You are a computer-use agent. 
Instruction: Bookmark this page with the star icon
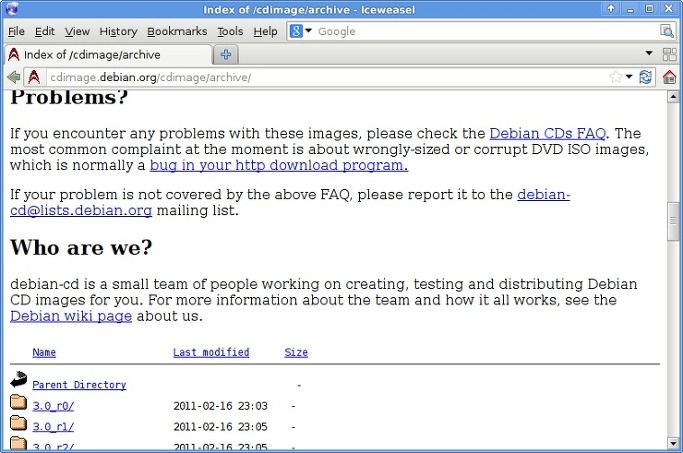(x=615, y=78)
